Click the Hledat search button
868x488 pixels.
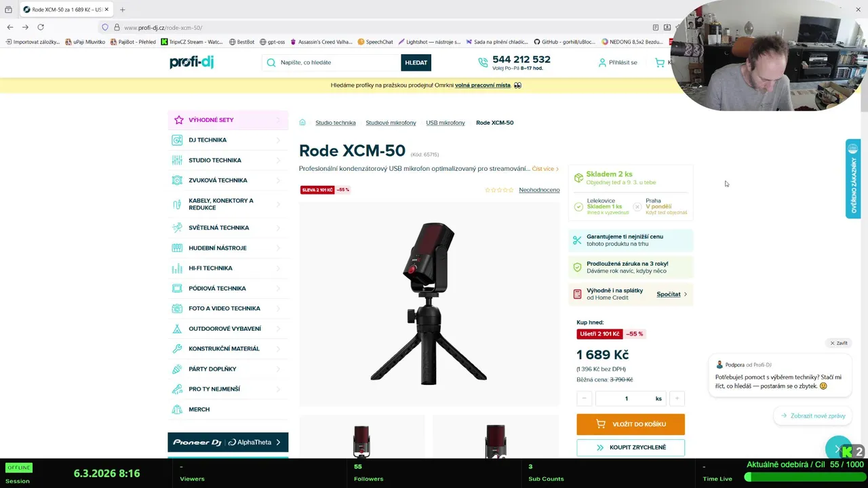point(416,62)
